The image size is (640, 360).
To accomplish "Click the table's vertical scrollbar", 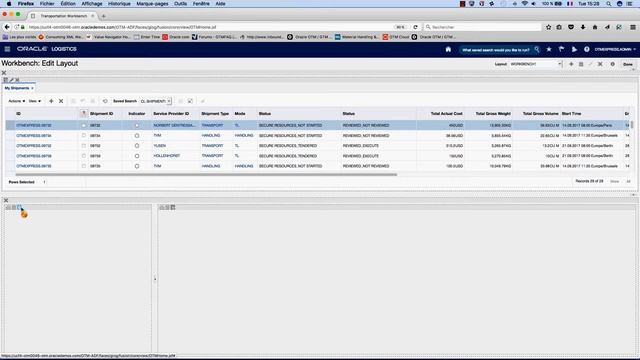I will click(x=632, y=124).
